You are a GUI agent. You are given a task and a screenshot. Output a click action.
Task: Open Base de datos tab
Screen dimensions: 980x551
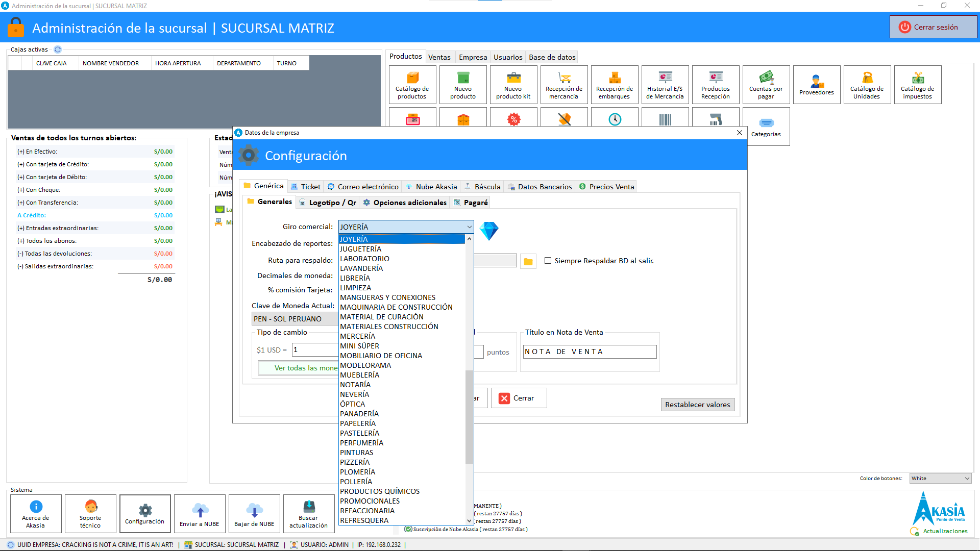552,57
